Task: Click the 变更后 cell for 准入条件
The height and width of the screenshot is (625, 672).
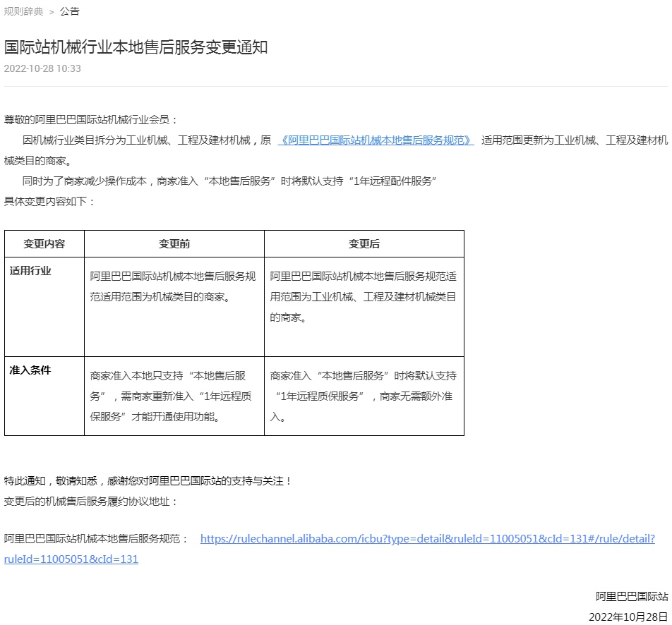Action: (x=364, y=396)
